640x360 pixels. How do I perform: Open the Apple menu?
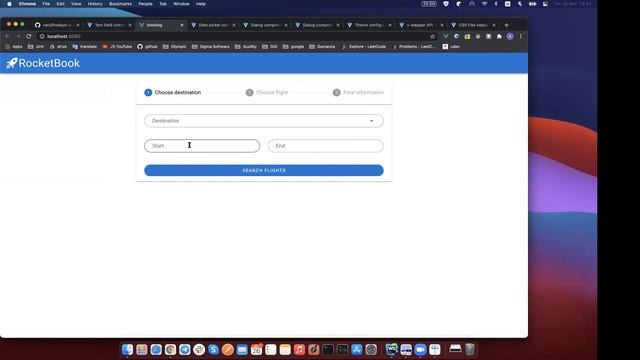(9, 4)
